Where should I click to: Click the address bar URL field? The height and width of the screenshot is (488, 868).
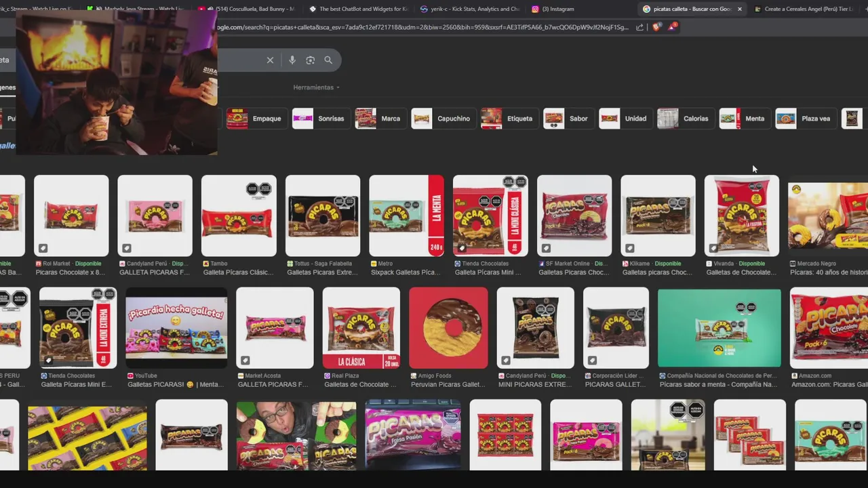424,27
